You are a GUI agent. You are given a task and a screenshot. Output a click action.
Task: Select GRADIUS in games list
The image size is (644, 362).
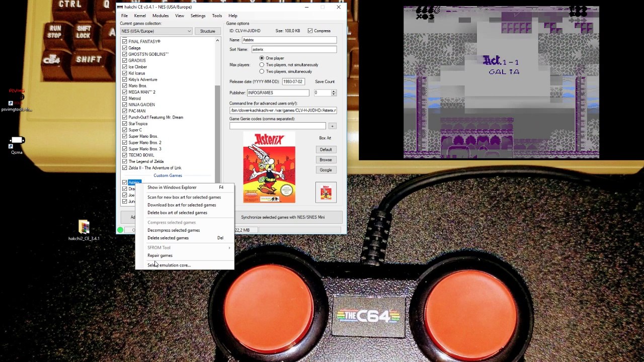coord(137,60)
